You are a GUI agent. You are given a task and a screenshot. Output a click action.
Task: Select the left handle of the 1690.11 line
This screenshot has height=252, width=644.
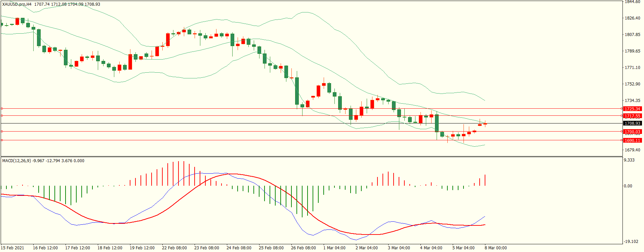pyautogui.click(x=2, y=140)
